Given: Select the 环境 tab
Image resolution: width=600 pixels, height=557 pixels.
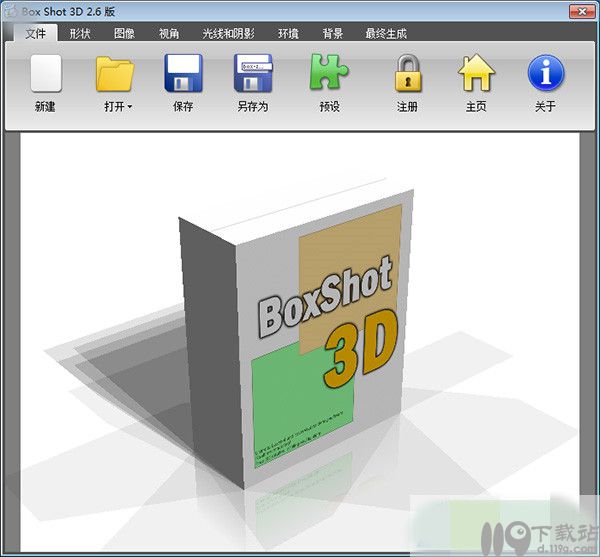Looking at the screenshot, I should coord(288,34).
